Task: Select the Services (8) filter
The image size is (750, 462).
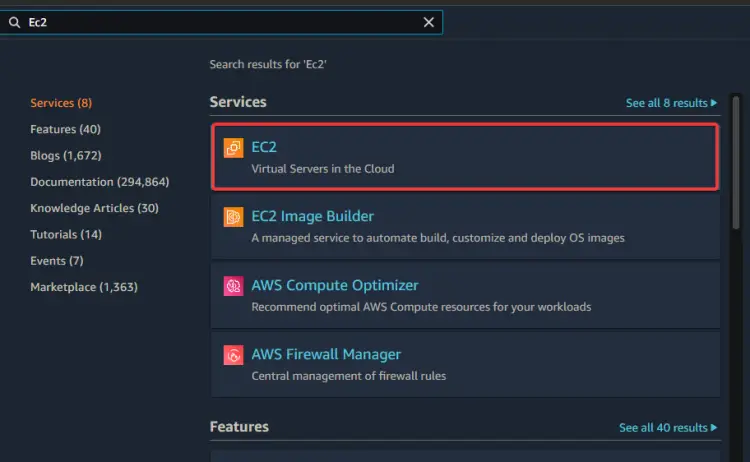Action: (x=61, y=103)
